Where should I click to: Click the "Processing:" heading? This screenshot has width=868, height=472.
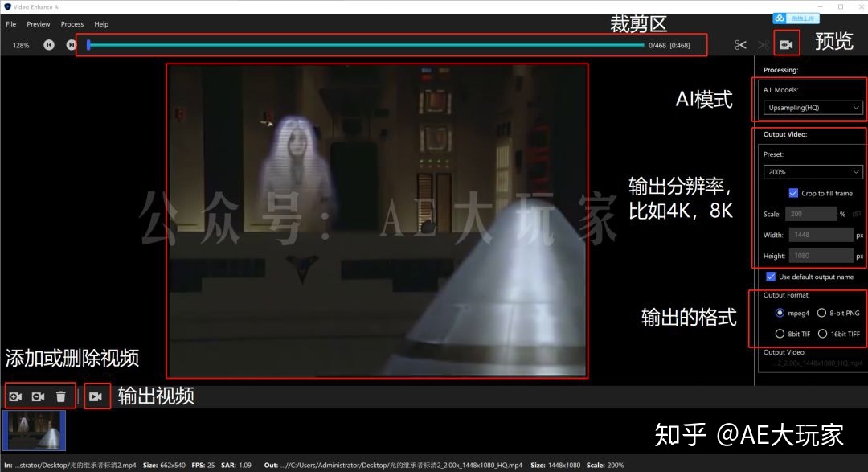(x=780, y=70)
